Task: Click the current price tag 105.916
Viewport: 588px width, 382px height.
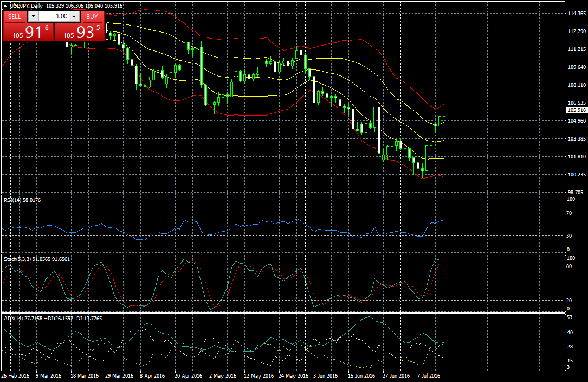Action: coord(575,110)
